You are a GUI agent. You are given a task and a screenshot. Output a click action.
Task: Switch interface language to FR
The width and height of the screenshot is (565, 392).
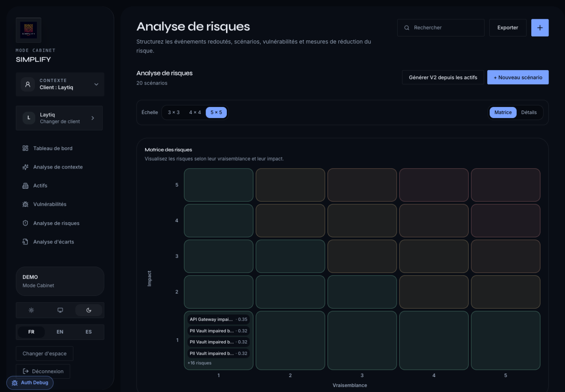(31, 332)
